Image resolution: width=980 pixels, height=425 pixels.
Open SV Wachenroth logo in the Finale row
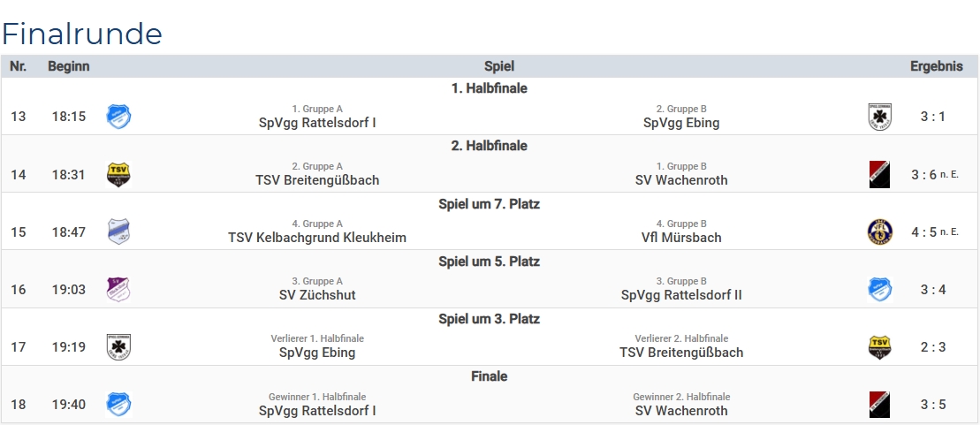(879, 404)
